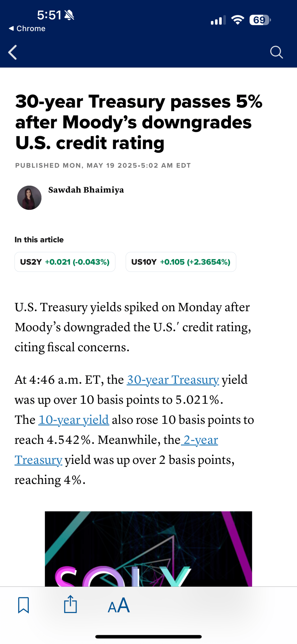Tap the share icon in bottom toolbar
The height and width of the screenshot is (644, 297).
click(x=71, y=604)
